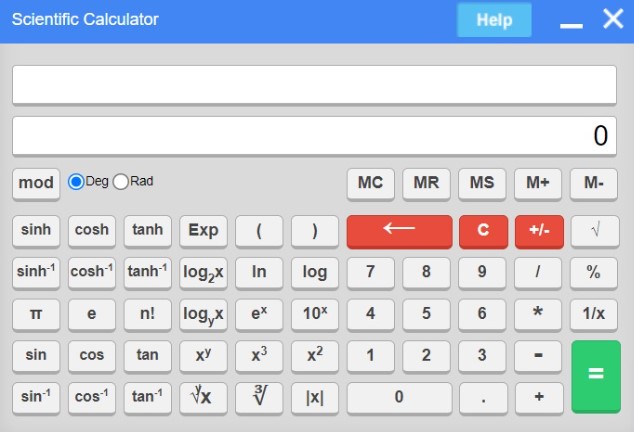
Task: Switch to Rad angle mode
Action: click(122, 182)
